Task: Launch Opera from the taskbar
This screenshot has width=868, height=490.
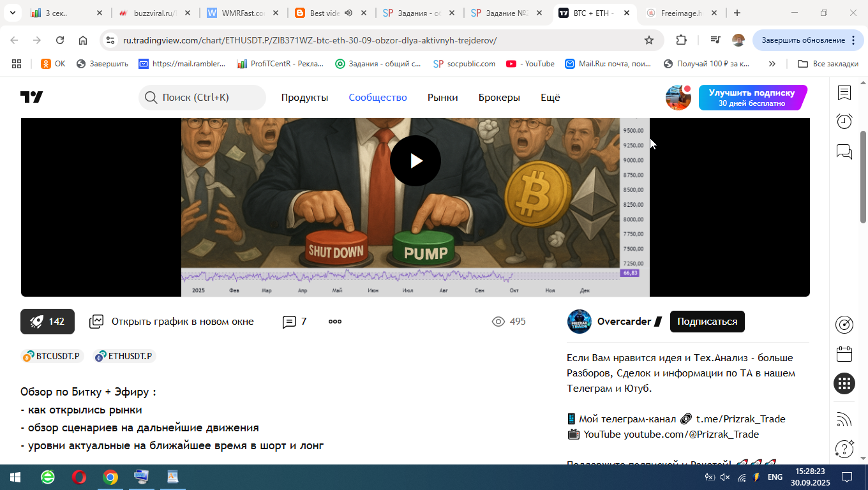Action: [79, 477]
